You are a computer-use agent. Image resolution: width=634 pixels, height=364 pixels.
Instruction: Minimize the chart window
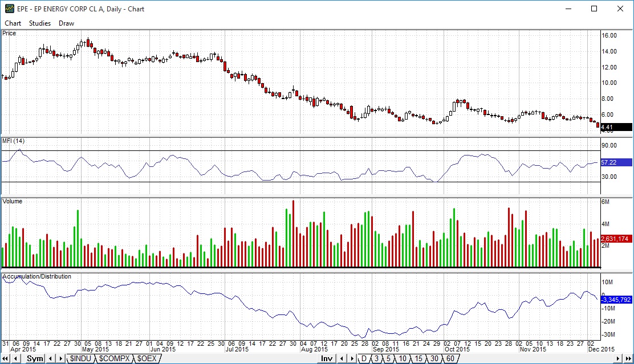click(568, 9)
